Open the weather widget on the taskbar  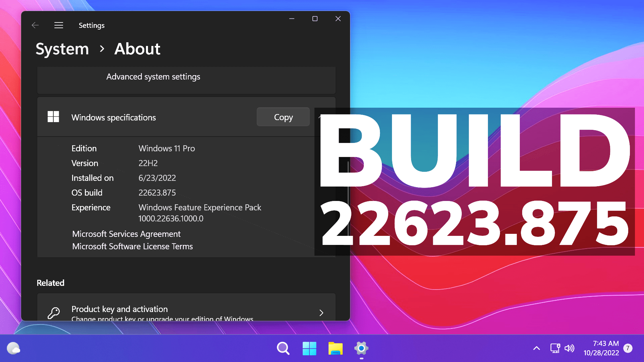pyautogui.click(x=13, y=348)
